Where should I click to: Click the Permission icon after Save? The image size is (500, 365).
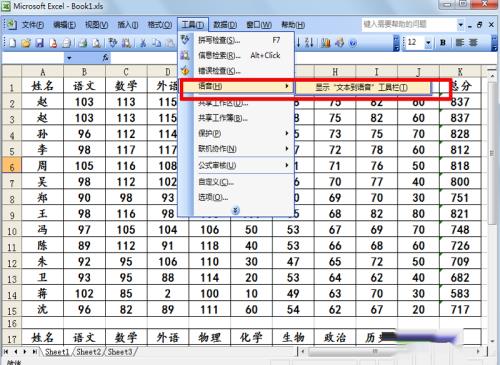click(53, 43)
